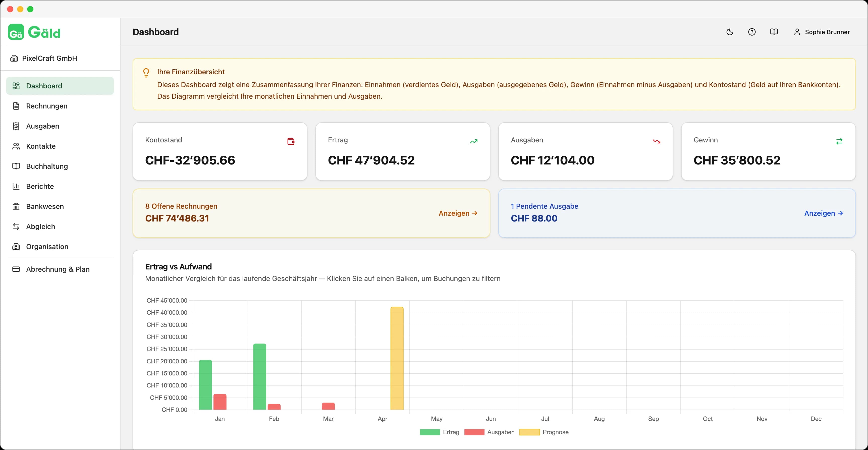Click Anzeigen link for Offene Rechnungen
The width and height of the screenshot is (868, 450).
[458, 213]
